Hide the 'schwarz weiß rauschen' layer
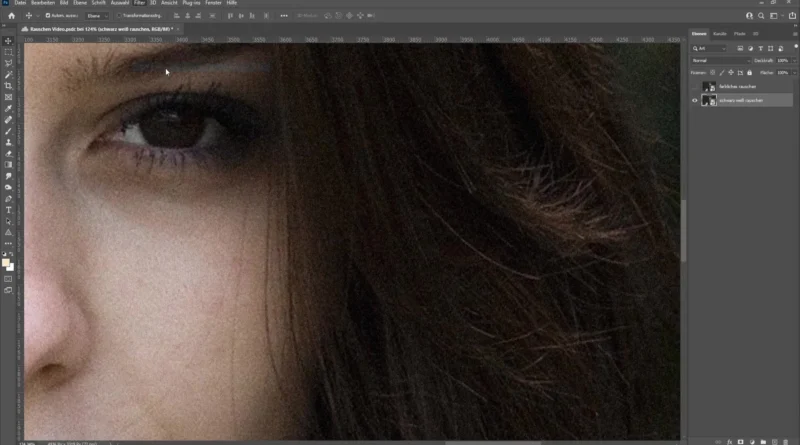Image resolution: width=800 pixels, height=445 pixels. (x=695, y=100)
